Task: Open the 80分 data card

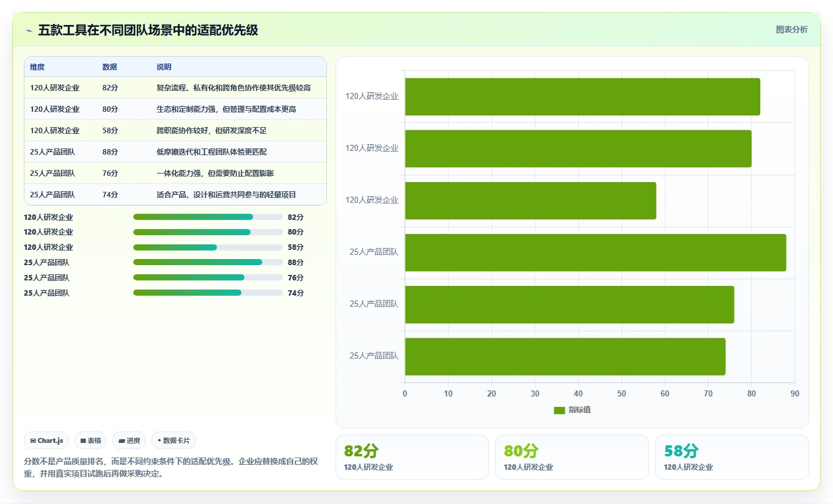Action: pyautogui.click(x=571, y=457)
